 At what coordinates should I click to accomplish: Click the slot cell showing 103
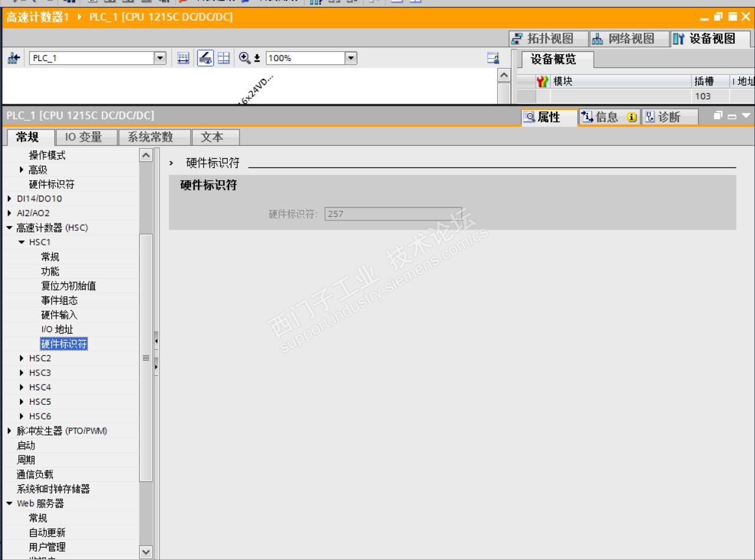pos(711,96)
